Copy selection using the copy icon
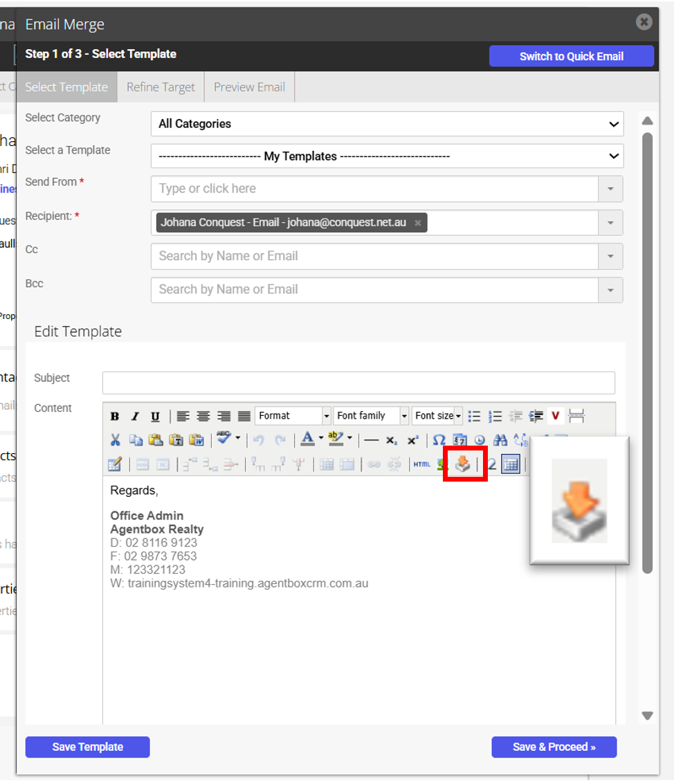 click(x=136, y=440)
